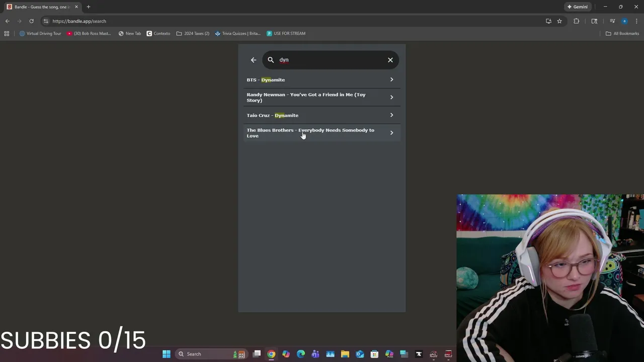Open Microsoft Store on taskbar
Viewport: 644px width, 362px height.
[x=374, y=354]
